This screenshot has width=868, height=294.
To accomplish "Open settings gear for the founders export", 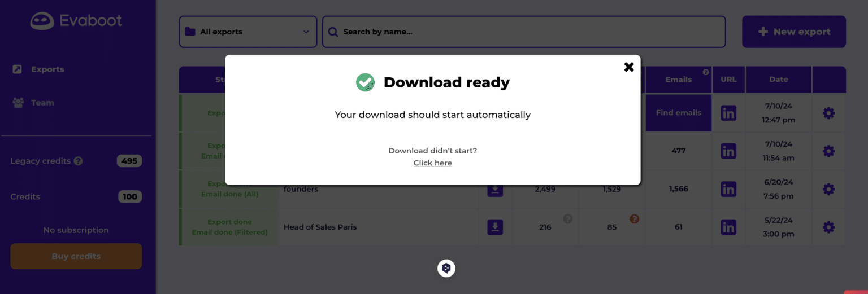I will click(828, 189).
